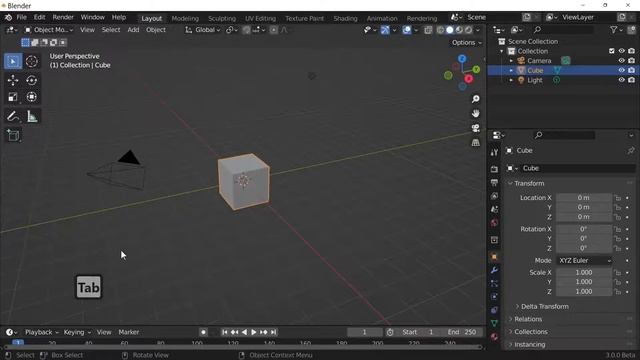Toggle Collection exclude checkbox in outliner

(x=611, y=51)
